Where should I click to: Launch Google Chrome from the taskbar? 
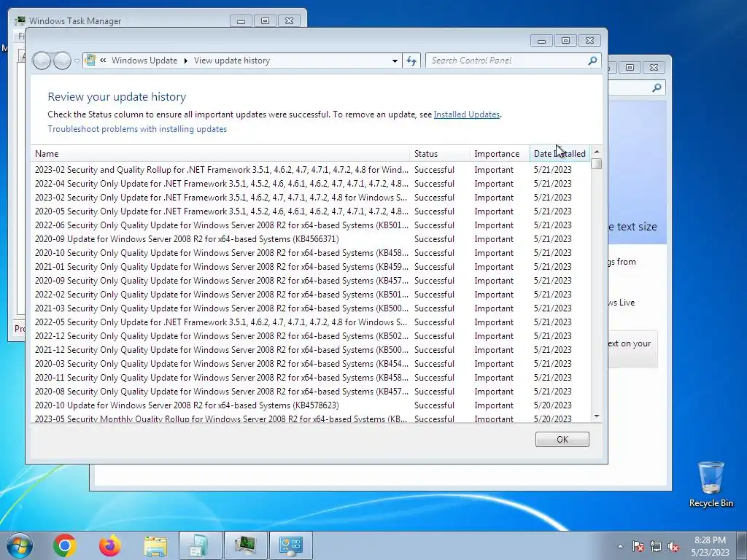[x=65, y=545]
